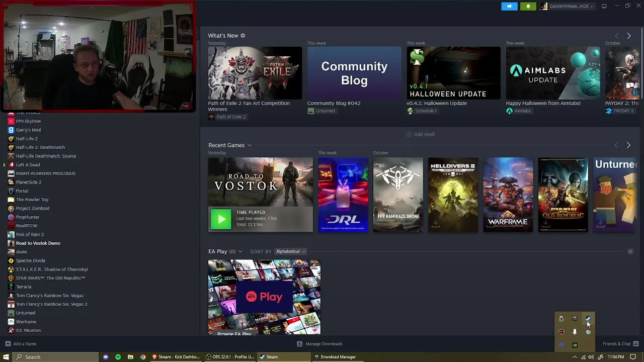Open Halloween Update news card
The width and height of the screenshot is (644, 362).
point(454,73)
